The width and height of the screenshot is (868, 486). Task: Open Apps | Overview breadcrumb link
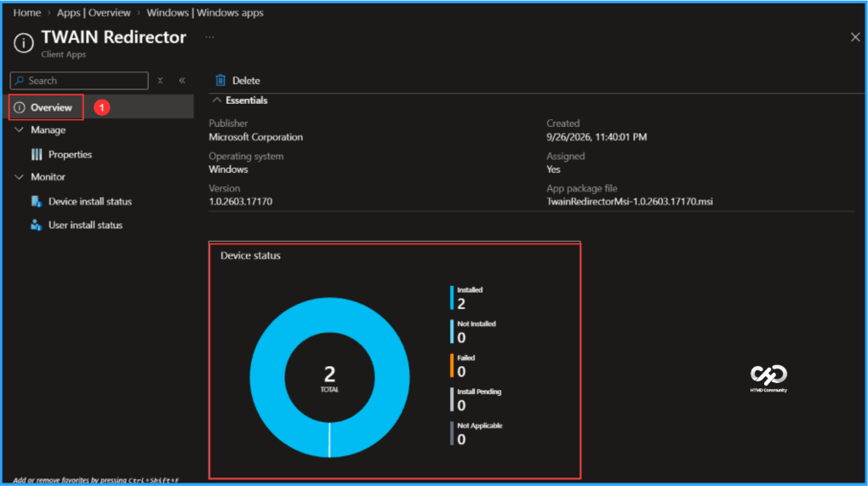94,12
